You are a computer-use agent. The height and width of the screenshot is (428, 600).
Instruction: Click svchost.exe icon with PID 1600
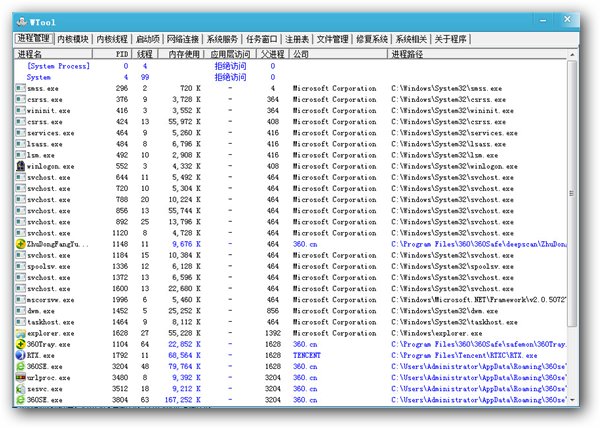20,288
